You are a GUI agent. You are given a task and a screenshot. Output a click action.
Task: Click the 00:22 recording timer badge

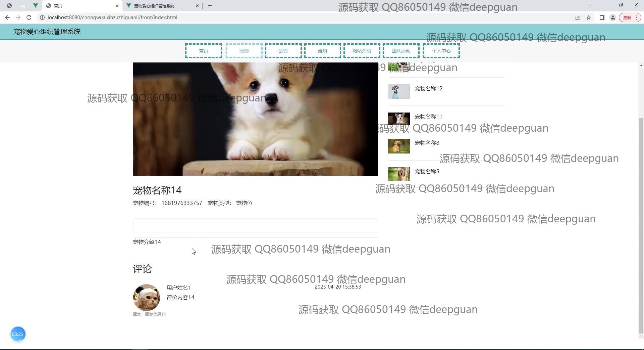point(18,334)
